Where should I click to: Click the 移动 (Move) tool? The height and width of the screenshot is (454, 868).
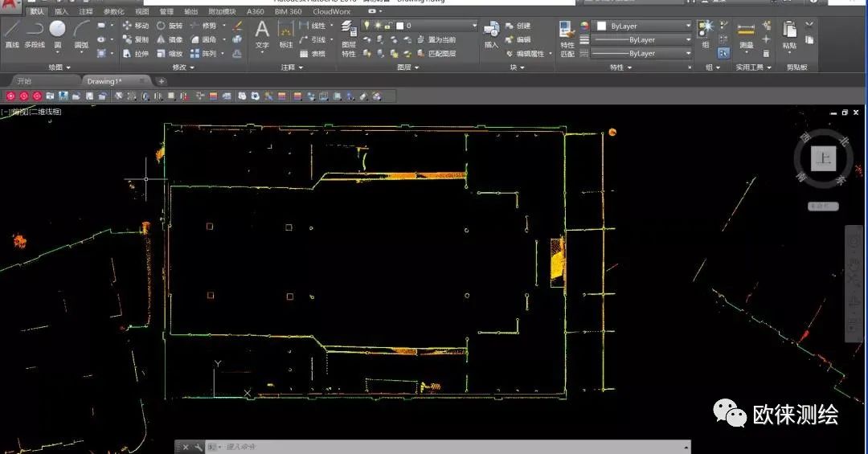pos(136,26)
